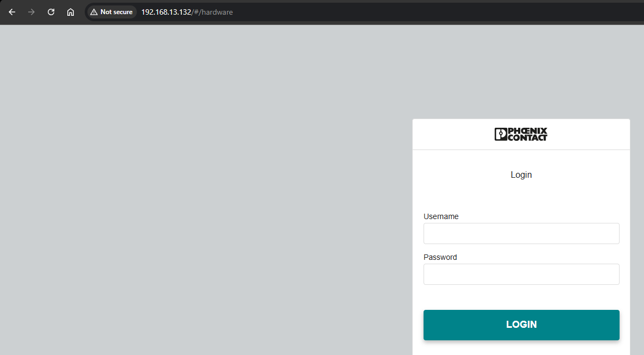
Task: Click the Username label text
Action: tap(441, 216)
